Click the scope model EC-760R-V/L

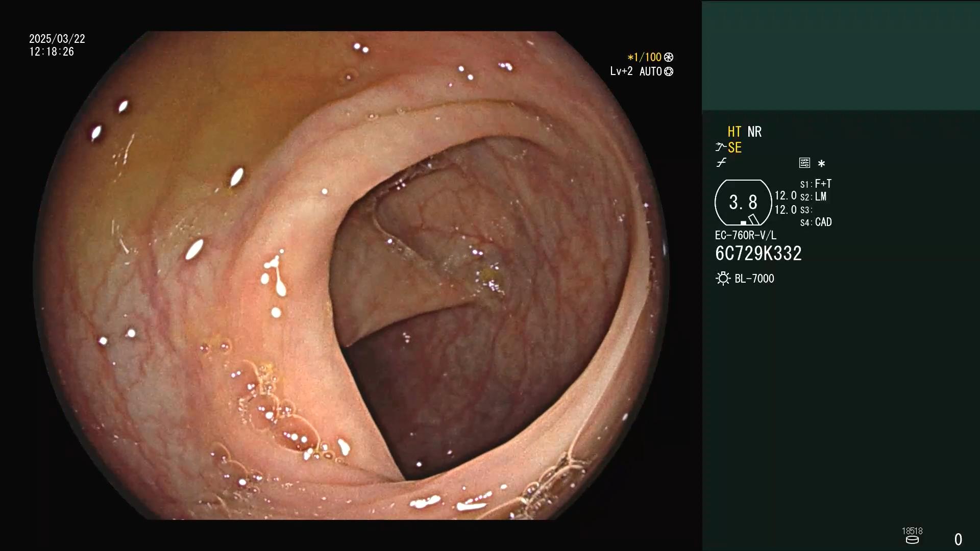pos(746,235)
